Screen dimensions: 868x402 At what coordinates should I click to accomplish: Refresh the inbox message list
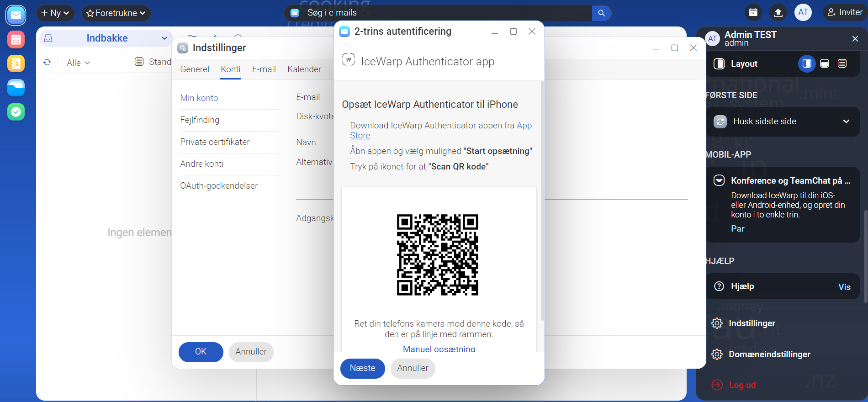click(47, 62)
